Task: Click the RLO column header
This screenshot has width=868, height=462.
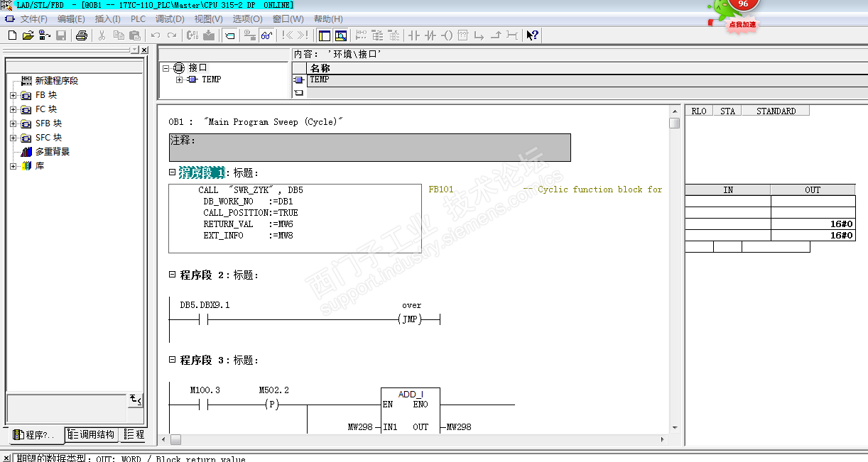Action: 699,111
